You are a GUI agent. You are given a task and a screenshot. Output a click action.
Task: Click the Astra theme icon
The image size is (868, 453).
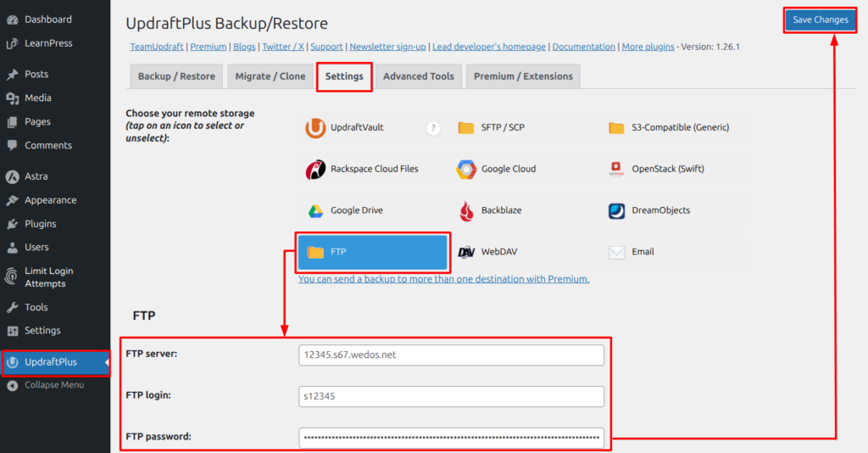pyautogui.click(x=12, y=176)
